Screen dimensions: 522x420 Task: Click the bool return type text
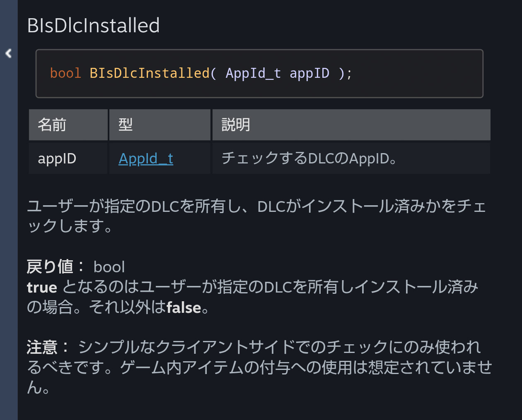109,267
